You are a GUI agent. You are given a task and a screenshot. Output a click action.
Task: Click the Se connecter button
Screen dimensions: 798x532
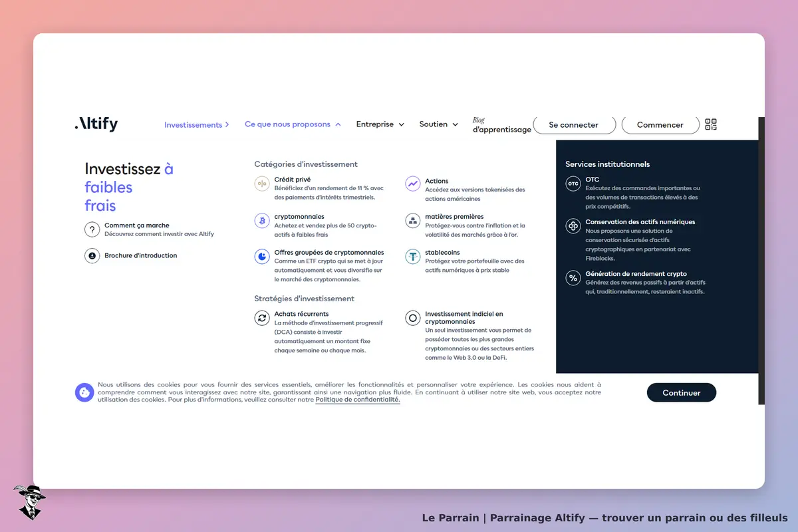[x=573, y=125]
